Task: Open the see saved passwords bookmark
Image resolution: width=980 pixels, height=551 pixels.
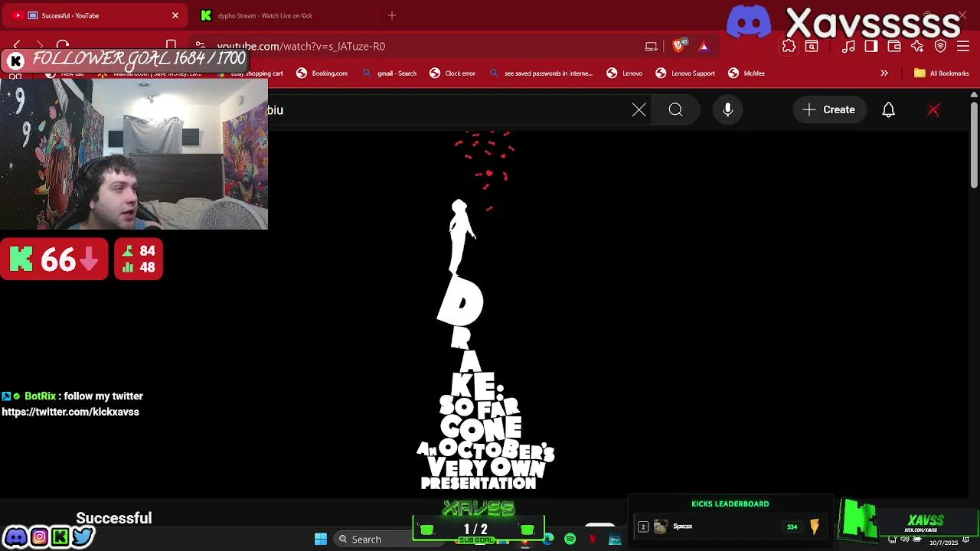Action: [541, 73]
